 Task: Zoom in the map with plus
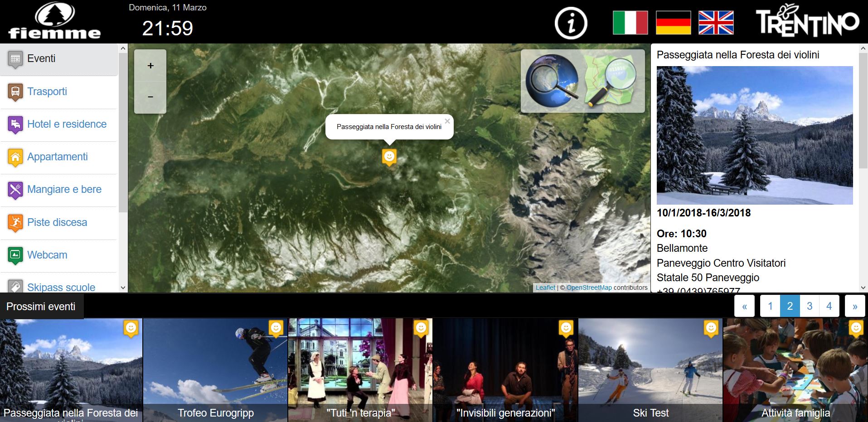[x=150, y=66]
